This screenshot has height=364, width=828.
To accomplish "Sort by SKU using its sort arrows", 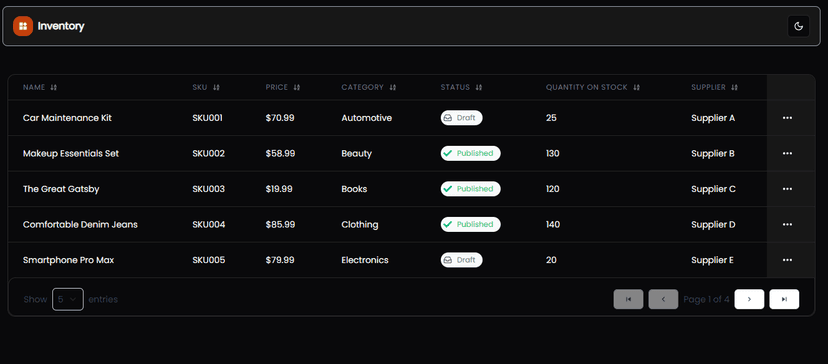I will (216, 88).
